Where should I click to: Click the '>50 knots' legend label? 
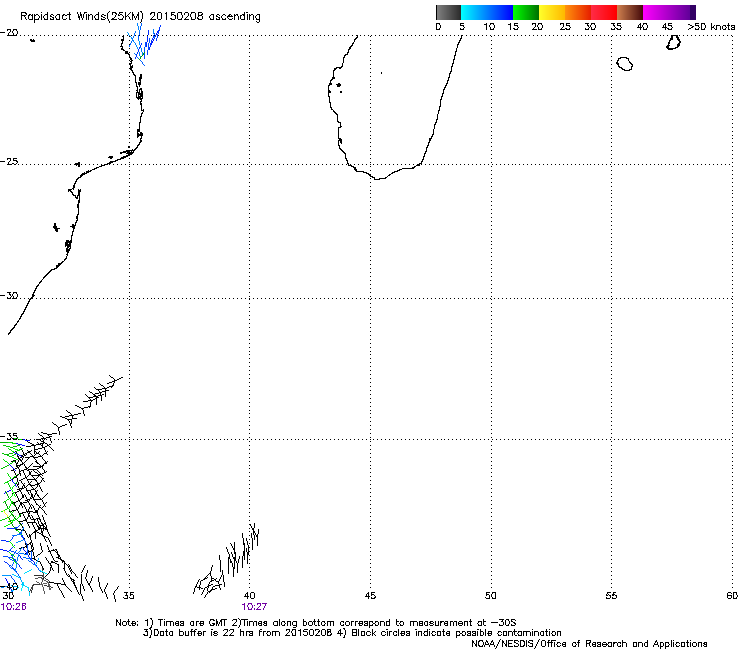[x=711, y=27]
